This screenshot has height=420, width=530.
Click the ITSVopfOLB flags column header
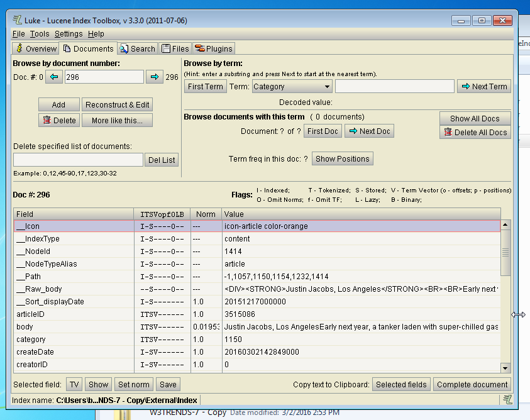tap(162, 214)
